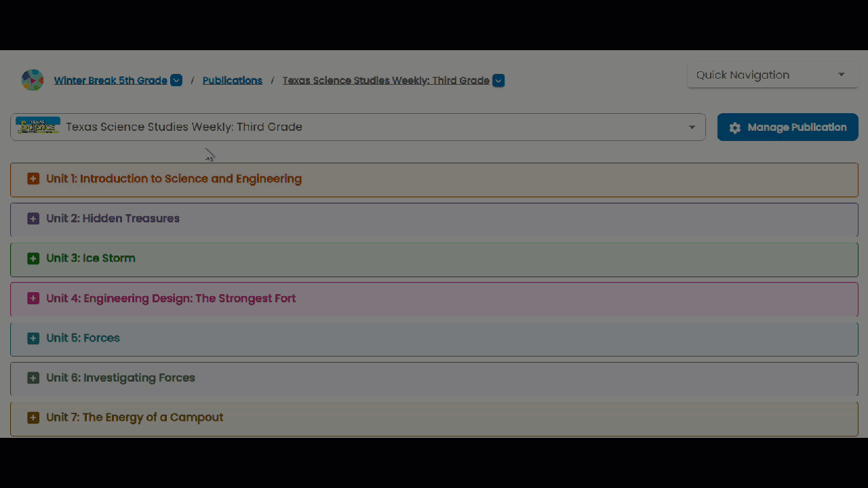Select Unit 1: Introduction to Science and Engineering title
The width and height of the screenshot is (868, 488).
[x=174, y=179]
